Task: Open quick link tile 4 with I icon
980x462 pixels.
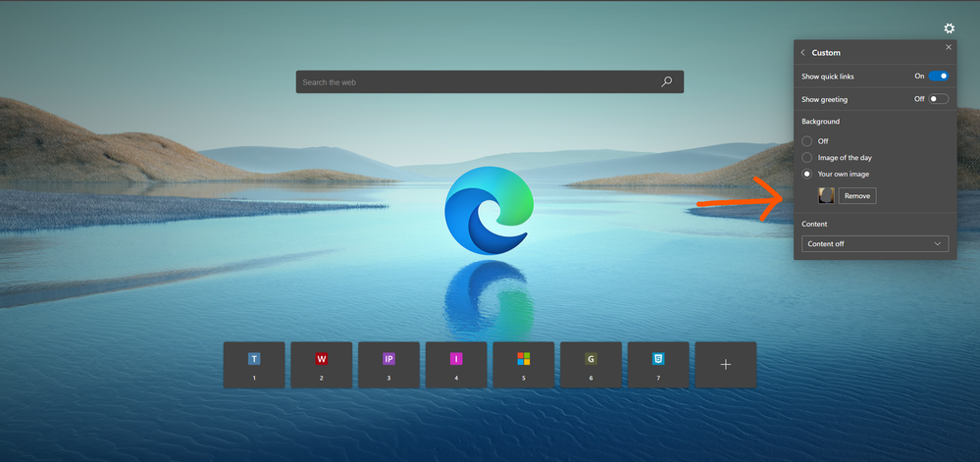Action: (456, 365)
